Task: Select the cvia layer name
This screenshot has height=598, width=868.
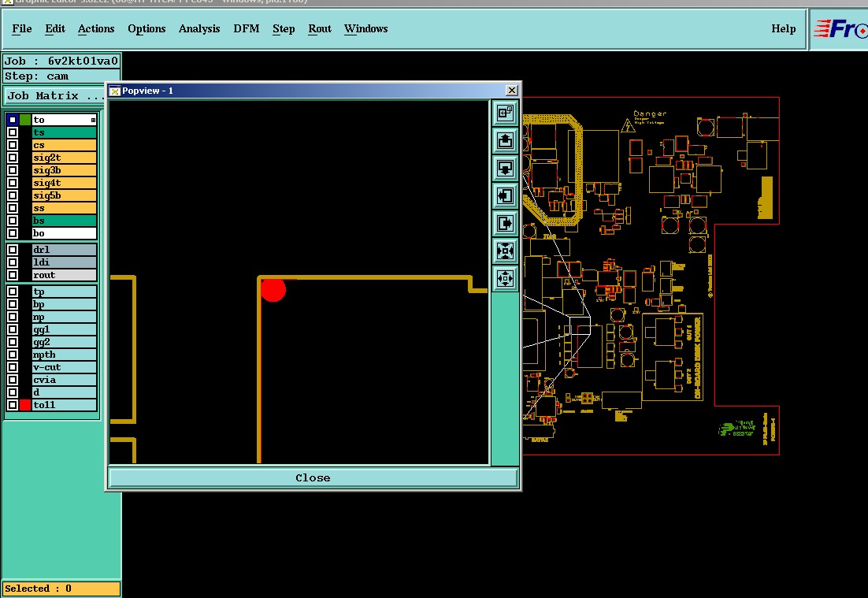Action: [x=65, y=380]
